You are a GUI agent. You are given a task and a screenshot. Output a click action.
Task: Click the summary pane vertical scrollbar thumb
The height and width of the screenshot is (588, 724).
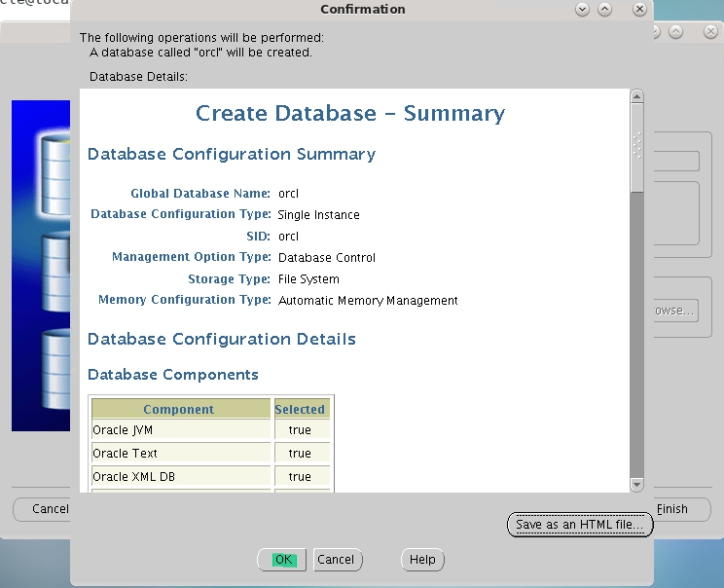tap(636, 148)
